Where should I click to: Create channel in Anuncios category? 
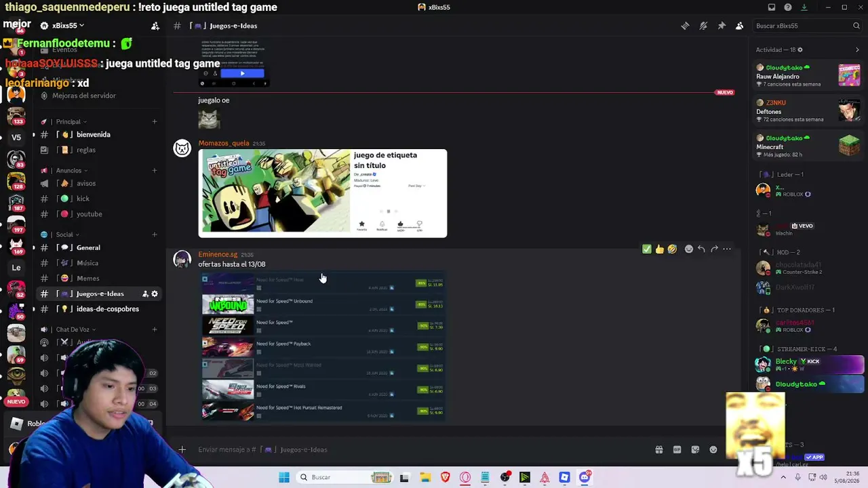[155, 170]
